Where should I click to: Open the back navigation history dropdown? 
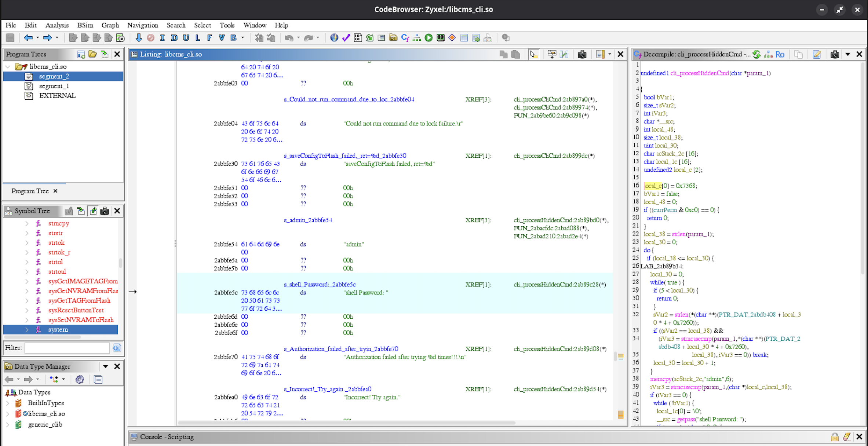click(37, 38)
